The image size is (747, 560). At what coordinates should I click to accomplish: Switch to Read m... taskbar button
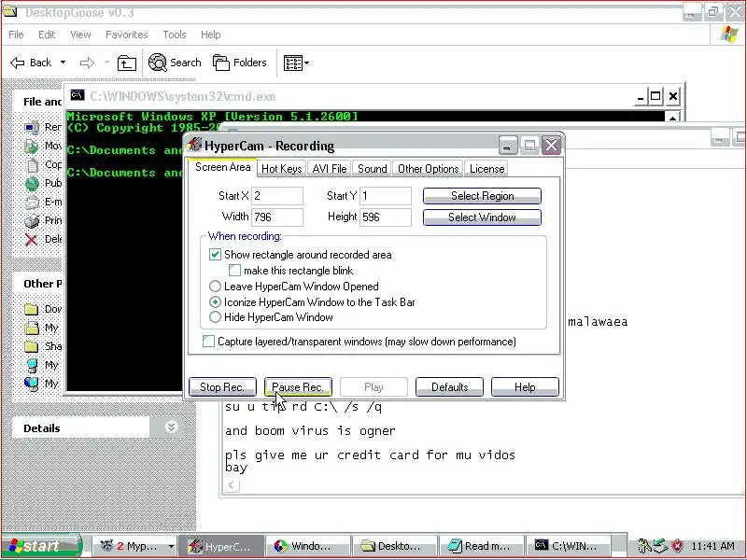point(481,546)
